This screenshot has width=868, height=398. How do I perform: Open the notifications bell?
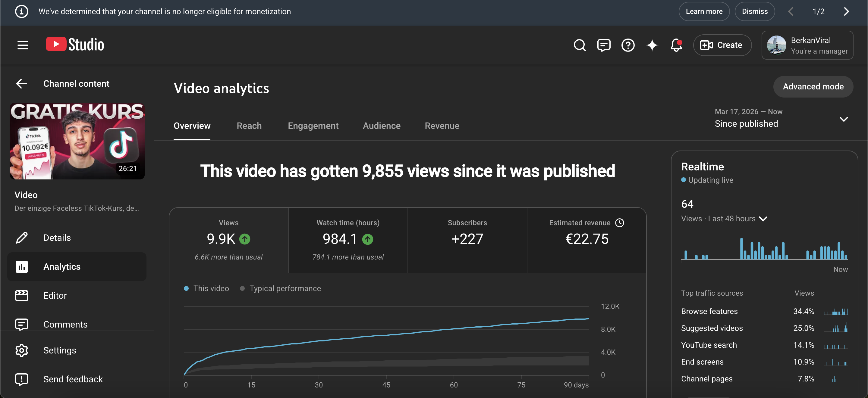[676, 45]
